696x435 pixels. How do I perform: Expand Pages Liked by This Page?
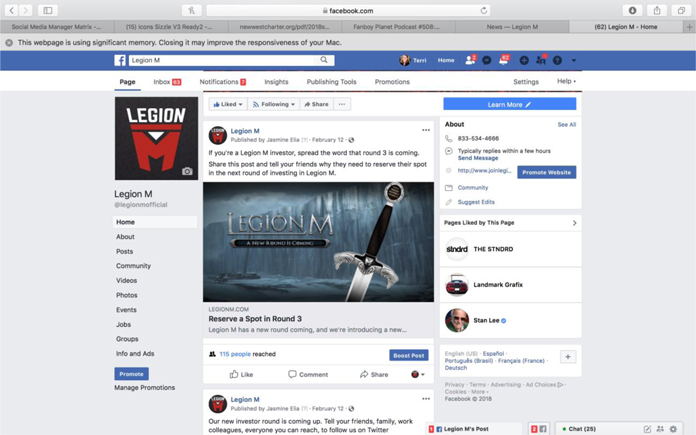[x=574, y=223]
